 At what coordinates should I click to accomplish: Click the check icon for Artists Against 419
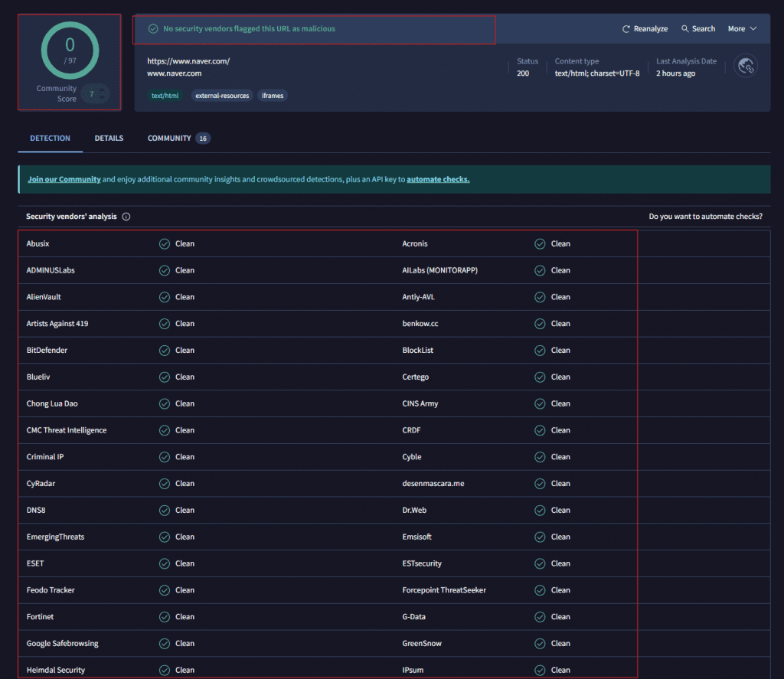(x=165, y=324)
